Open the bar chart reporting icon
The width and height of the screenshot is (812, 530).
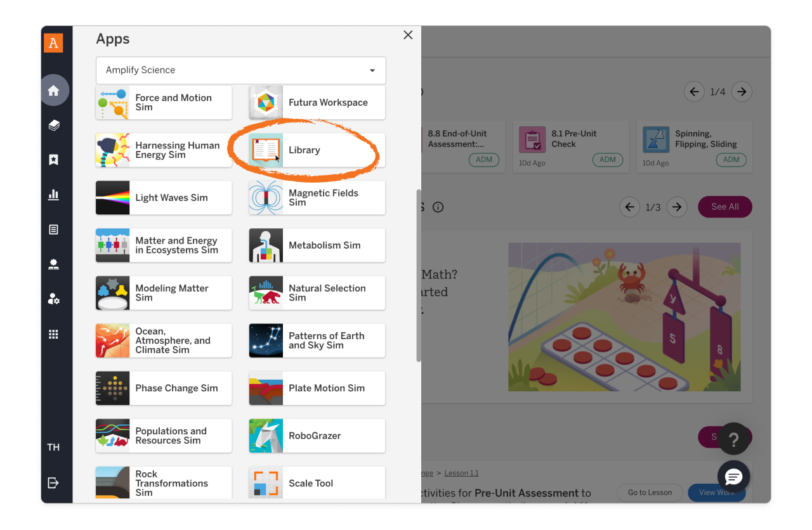click(x=54, y=195)
